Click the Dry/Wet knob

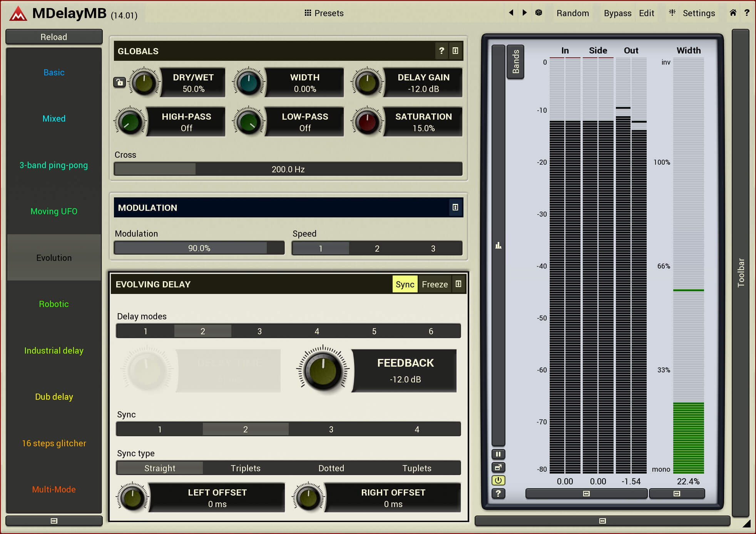144,82
